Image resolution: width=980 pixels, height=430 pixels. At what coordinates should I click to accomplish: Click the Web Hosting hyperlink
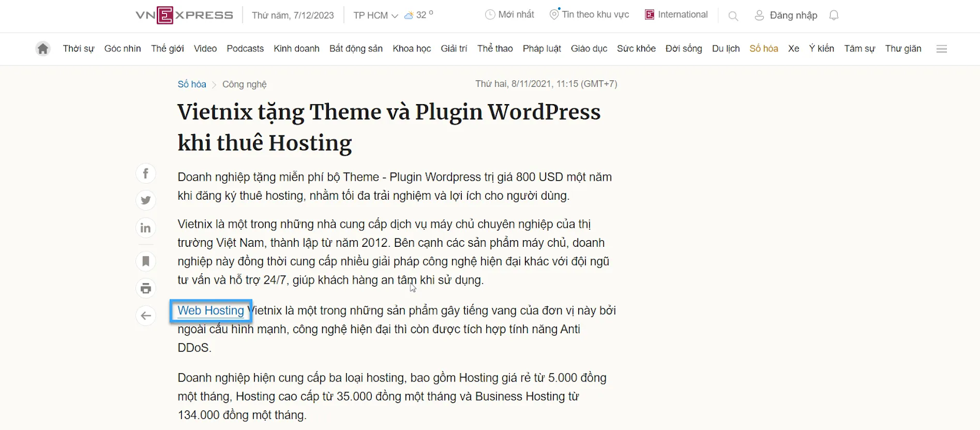coord(211,311)
